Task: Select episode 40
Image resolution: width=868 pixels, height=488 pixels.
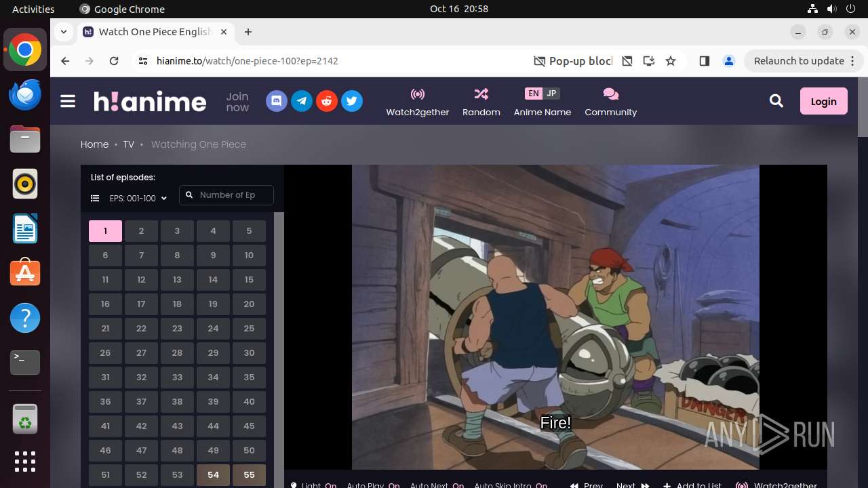Action: [x=249, y=402]
